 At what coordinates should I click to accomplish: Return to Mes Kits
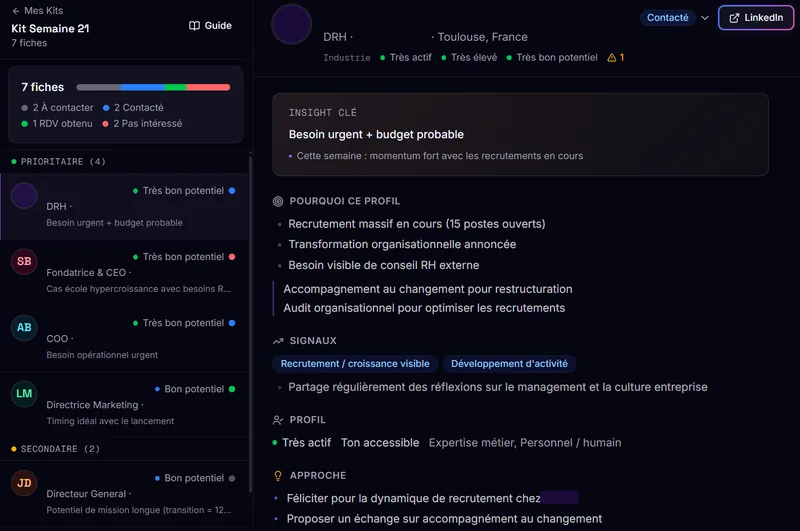(38, 11)
